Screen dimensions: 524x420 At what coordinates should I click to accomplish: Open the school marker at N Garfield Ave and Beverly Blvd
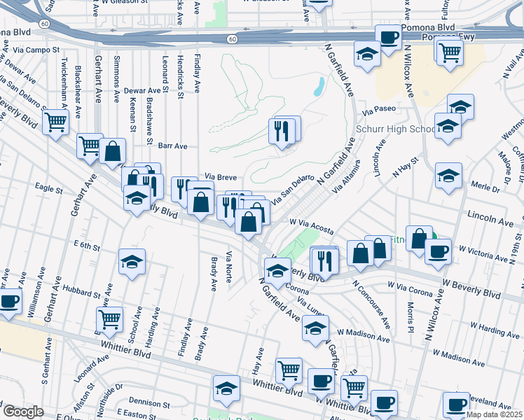tap(277, 273)
